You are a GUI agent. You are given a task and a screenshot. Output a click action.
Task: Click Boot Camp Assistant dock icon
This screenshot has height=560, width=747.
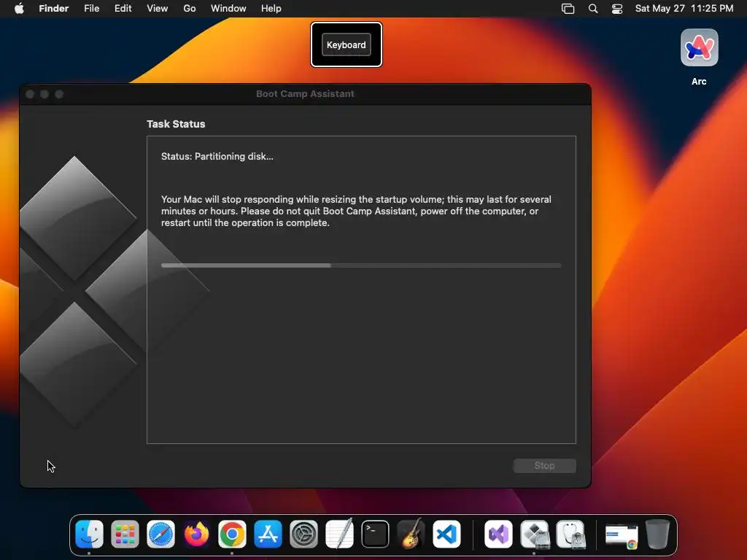point(535,534)
